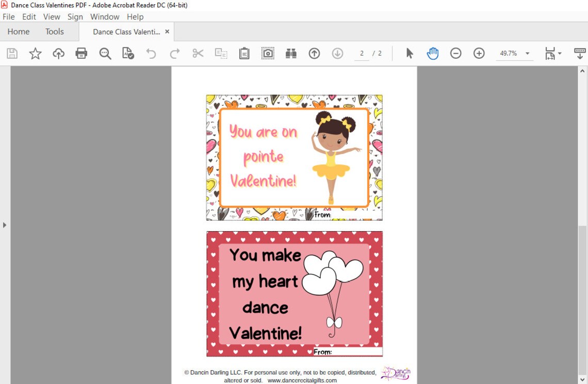Go to previous page with up arrow

[314, 53]
